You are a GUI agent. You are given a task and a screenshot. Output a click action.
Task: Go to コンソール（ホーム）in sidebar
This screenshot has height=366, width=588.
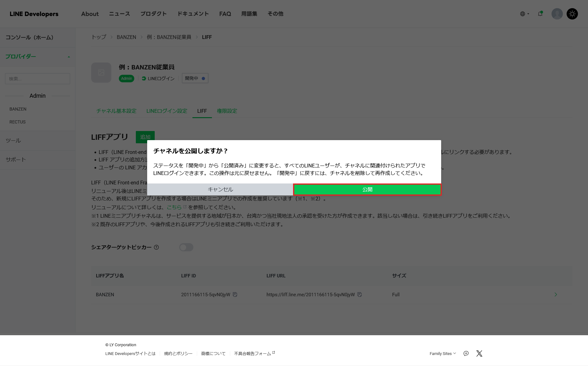pyautogui.click(x=30, y=37)
